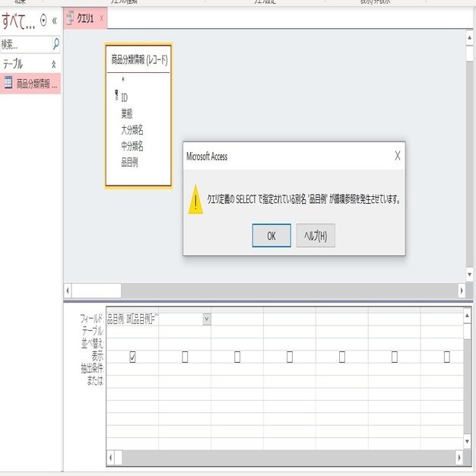Check the 表示 checkbox in the fifth column
476x476 pixels.
342,357
